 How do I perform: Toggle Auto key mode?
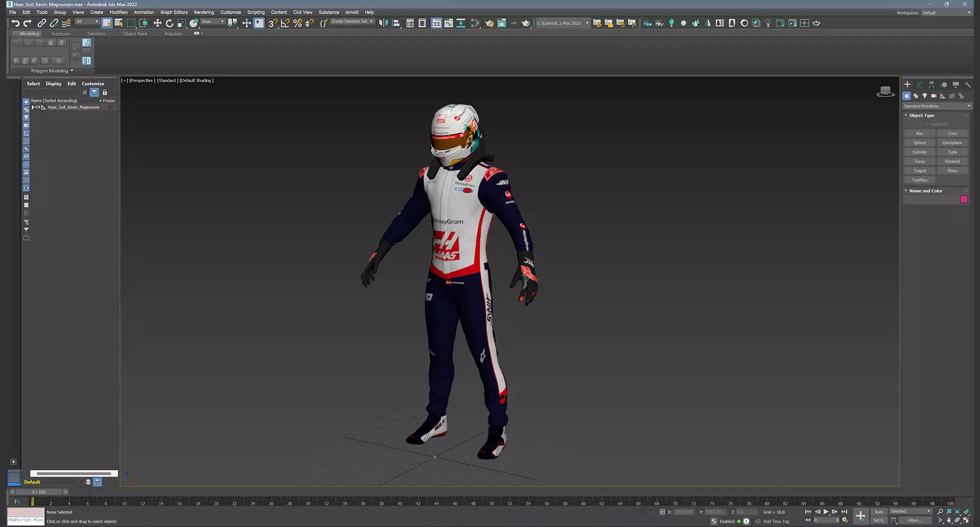pyautogui.click(x=879, y=512)
